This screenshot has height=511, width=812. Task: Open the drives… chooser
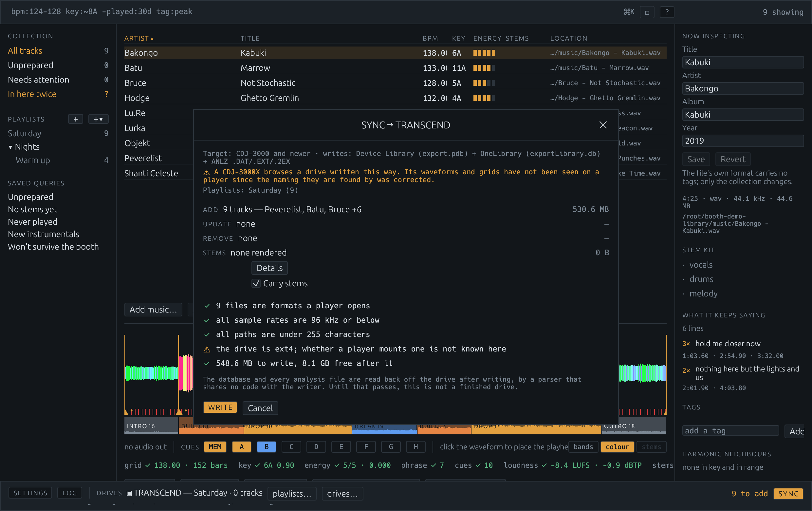(x=342, y=493)
